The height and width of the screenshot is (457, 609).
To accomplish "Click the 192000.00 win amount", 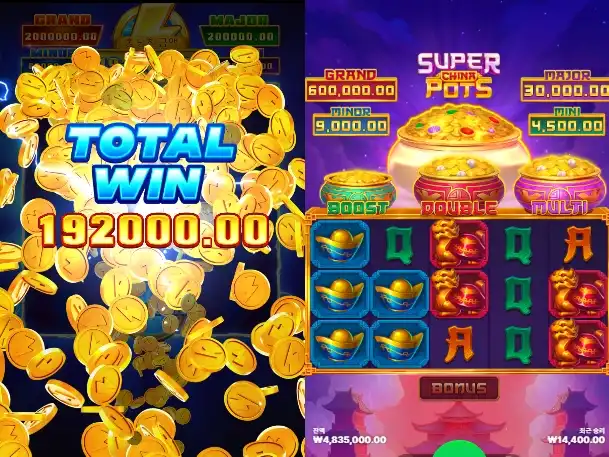I will (x=154, y=230).
